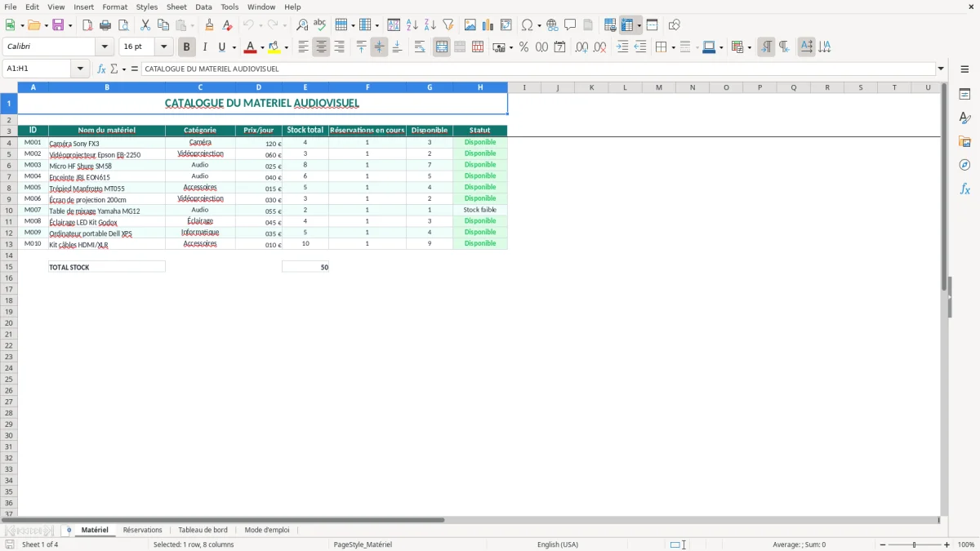Run the spelling check
The height and width of the screenshot is (551, 980).
click(320, 25)
